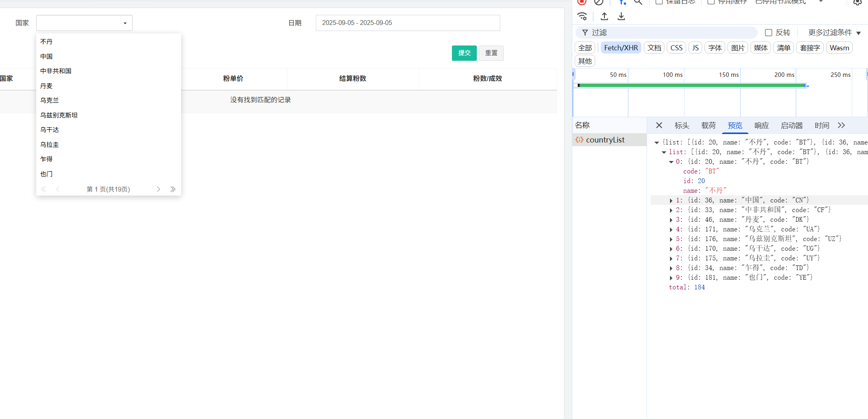Viewport: 868px width, 419px height.
Task: Switch to the 响应 tab
Action: [x=761, y=125]
